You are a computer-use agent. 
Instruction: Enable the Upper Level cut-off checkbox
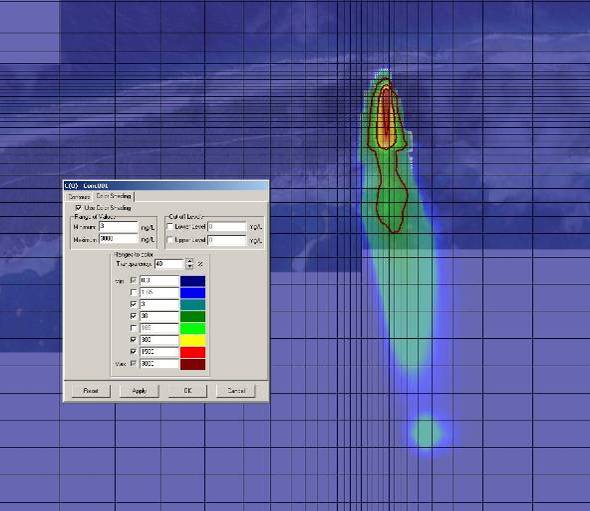coord(170,240)
